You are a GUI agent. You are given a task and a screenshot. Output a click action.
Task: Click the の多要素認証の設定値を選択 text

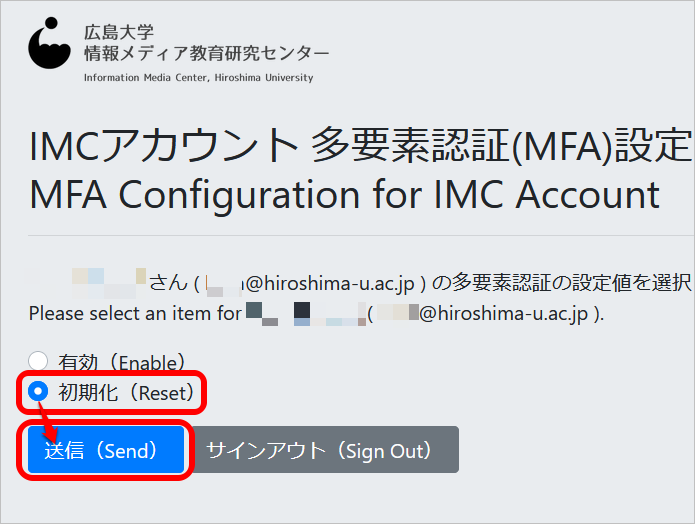pos(561,283)
